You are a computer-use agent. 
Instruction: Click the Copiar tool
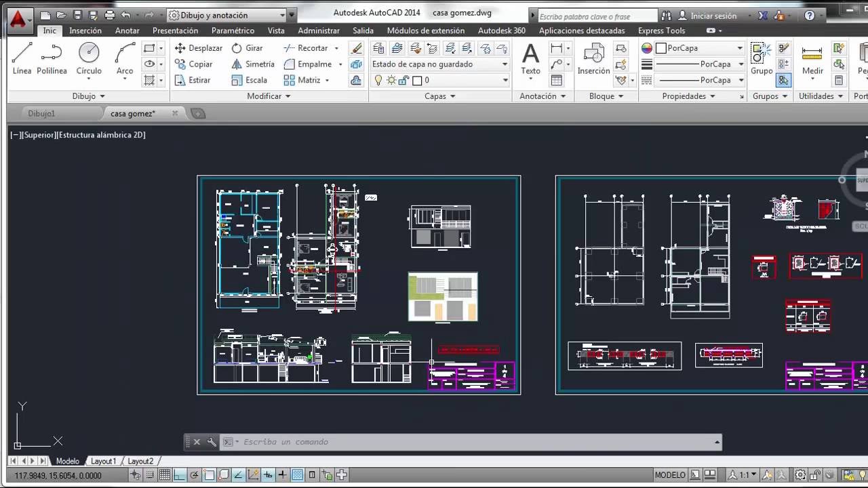[193, 64]
